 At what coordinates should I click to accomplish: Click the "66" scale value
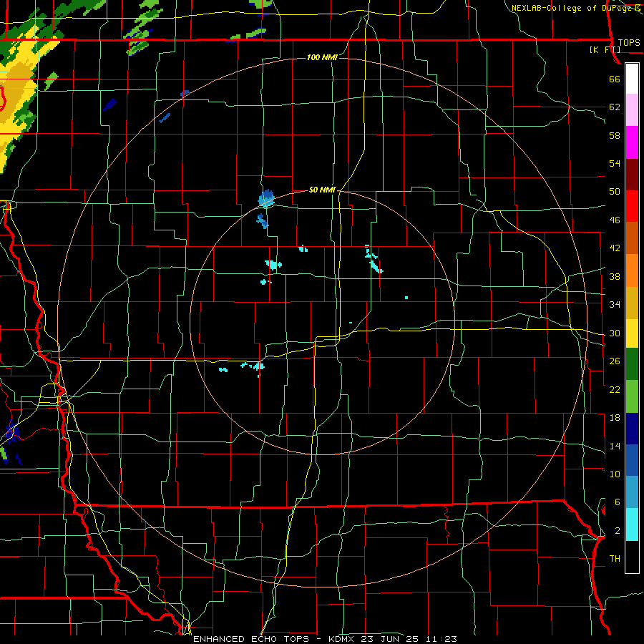click(x=615, y=79)
